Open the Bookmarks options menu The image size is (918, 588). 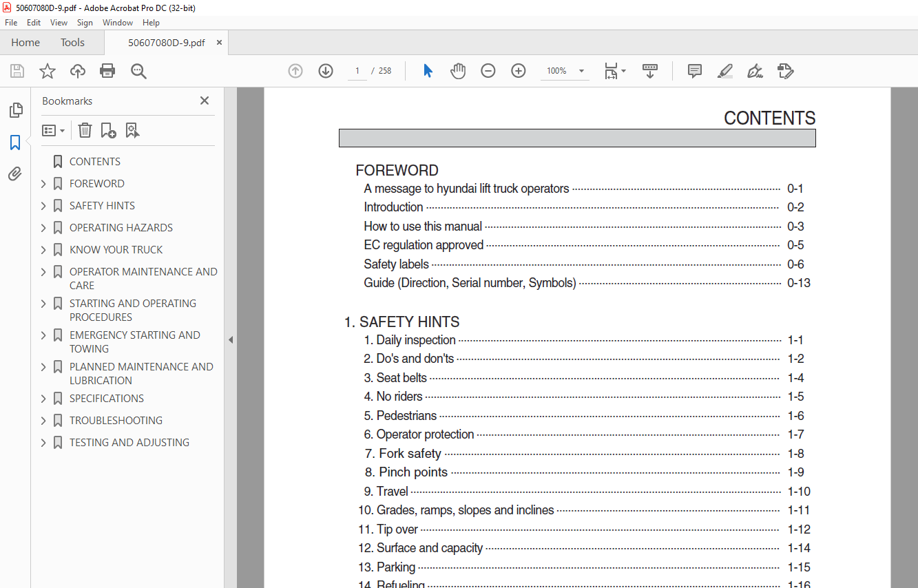point(53,130)
